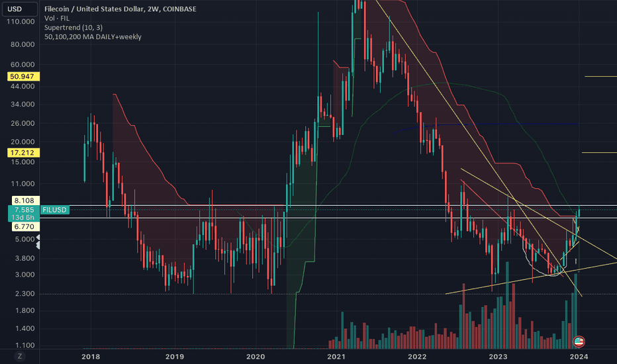Click the 80.000 price scale value
This screenshot has height=364, width=617.
click(x=23, y=44)
